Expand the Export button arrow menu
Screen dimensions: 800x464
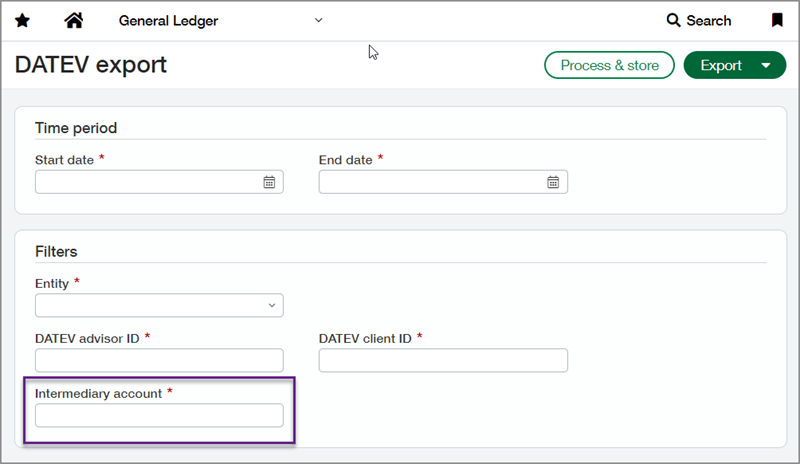coord(766,66)
